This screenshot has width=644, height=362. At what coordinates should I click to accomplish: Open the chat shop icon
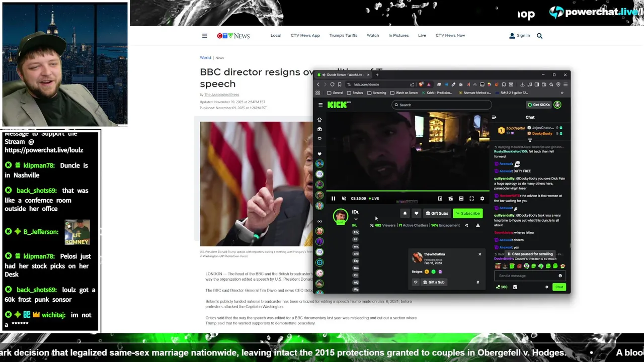(x=515, y=287)
